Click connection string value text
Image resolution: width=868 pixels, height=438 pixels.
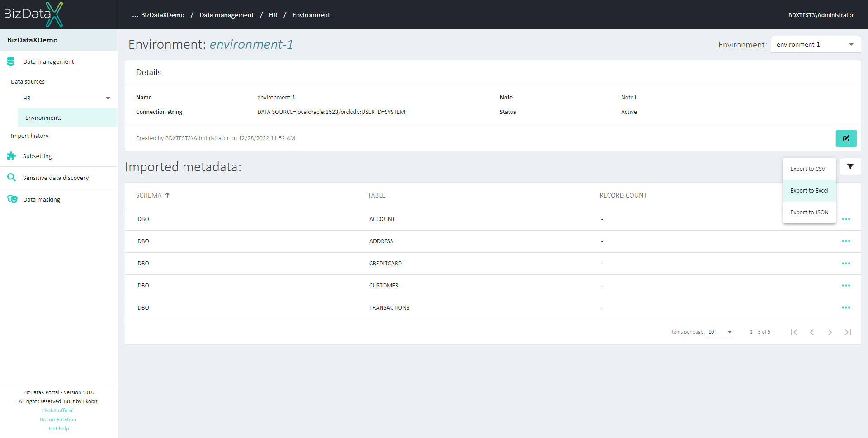(x=332, y=112)
